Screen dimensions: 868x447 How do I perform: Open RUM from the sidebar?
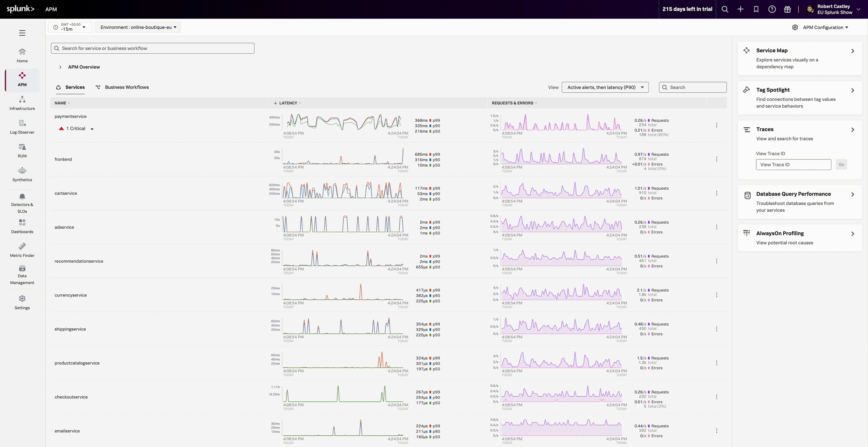pyautogui.click(x=22, y=151)
